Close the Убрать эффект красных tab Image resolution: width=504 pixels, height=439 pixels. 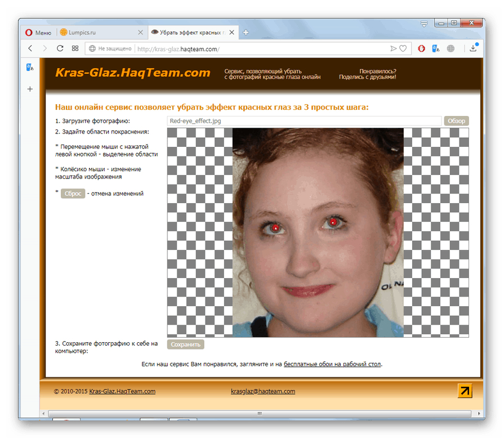pyautogui.click(x=232, y=33)
